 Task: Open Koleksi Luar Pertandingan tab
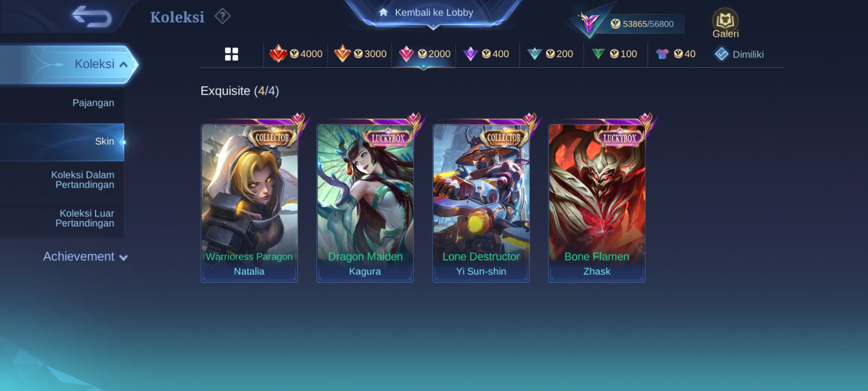[62, 218]
